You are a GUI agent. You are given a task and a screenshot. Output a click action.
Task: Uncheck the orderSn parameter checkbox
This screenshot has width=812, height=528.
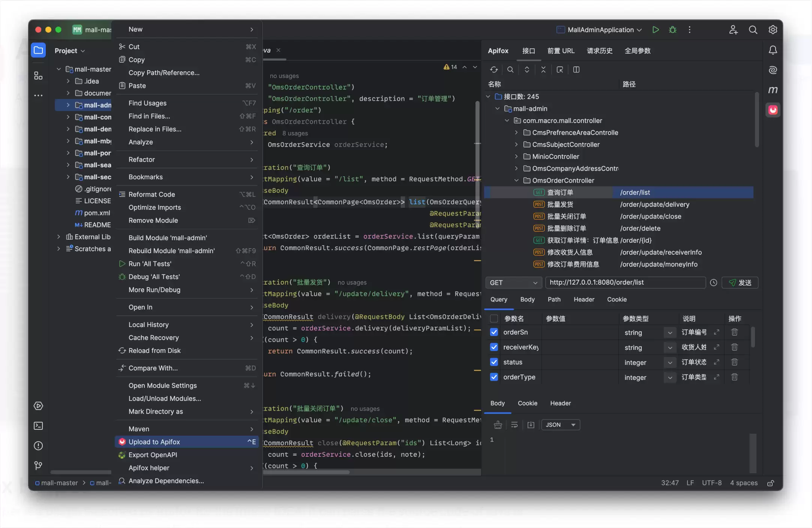coord(494,332)
